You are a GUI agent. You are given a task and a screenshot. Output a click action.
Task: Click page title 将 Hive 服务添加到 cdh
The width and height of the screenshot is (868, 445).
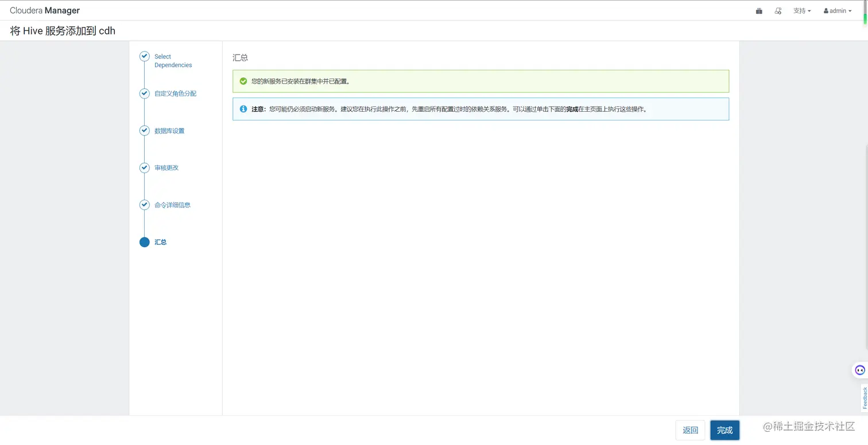pos(63,31)
